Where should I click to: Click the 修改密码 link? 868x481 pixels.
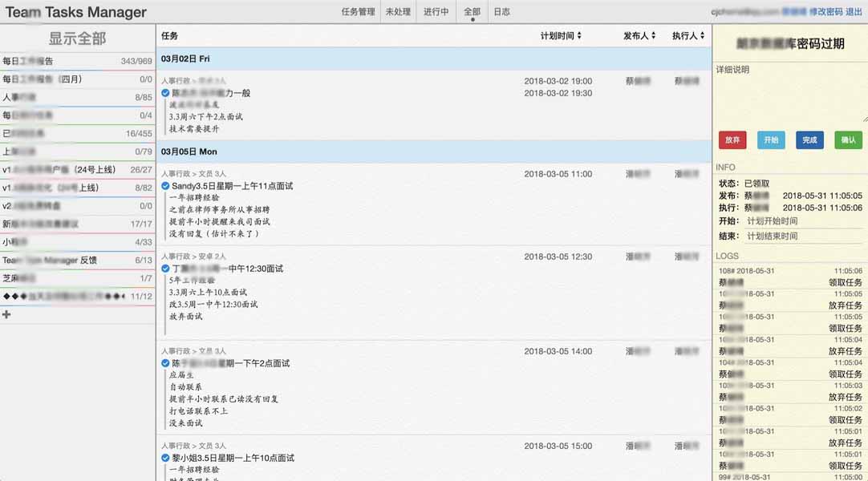click(829, 12)
